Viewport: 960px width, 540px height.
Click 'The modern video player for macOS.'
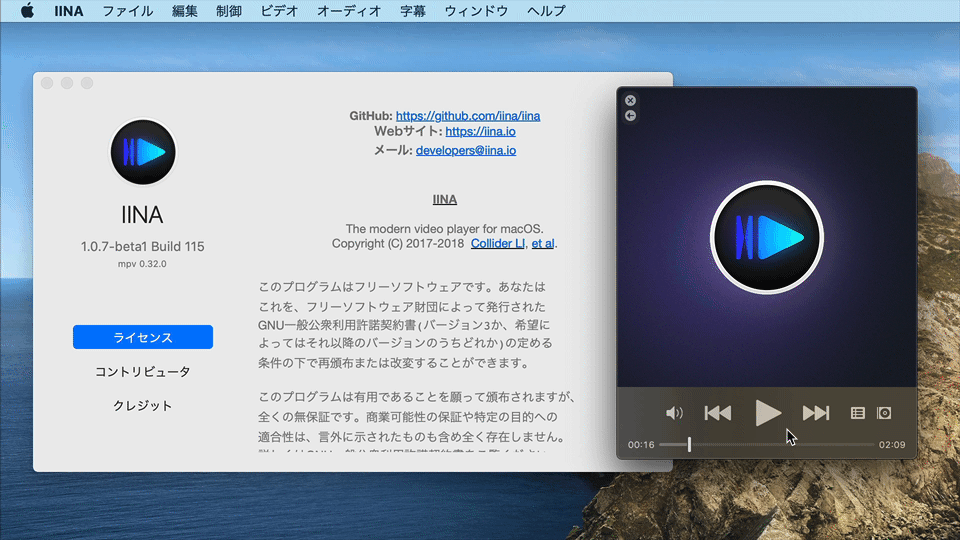(x=444, y=229)
